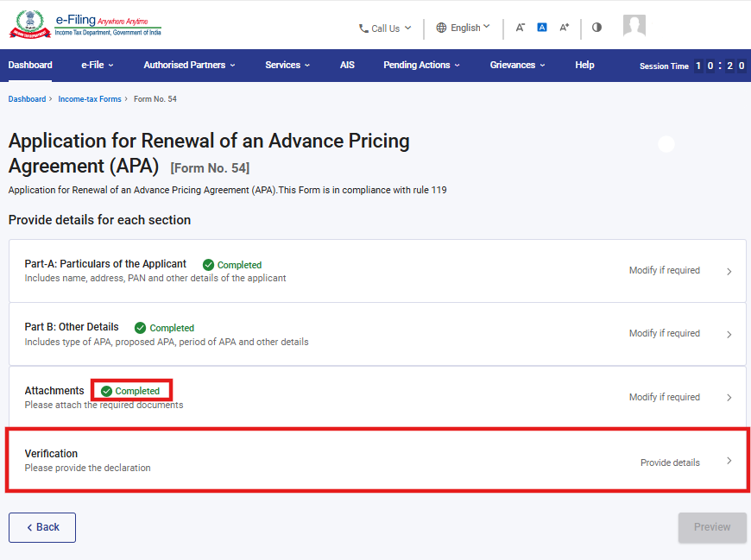Open the Pending Actions menu
Screen dimensions: 751x560
(x=421, y=66)
